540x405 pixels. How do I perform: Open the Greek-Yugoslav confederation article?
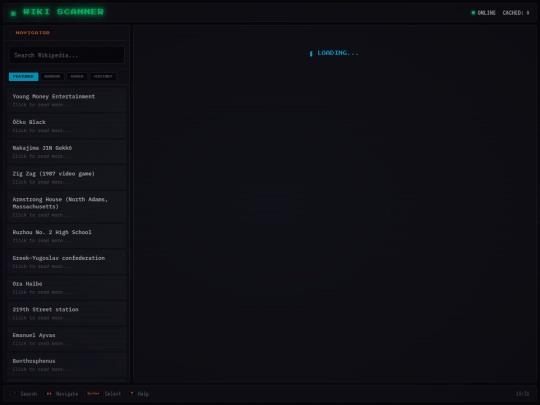(x=67, y=262)
